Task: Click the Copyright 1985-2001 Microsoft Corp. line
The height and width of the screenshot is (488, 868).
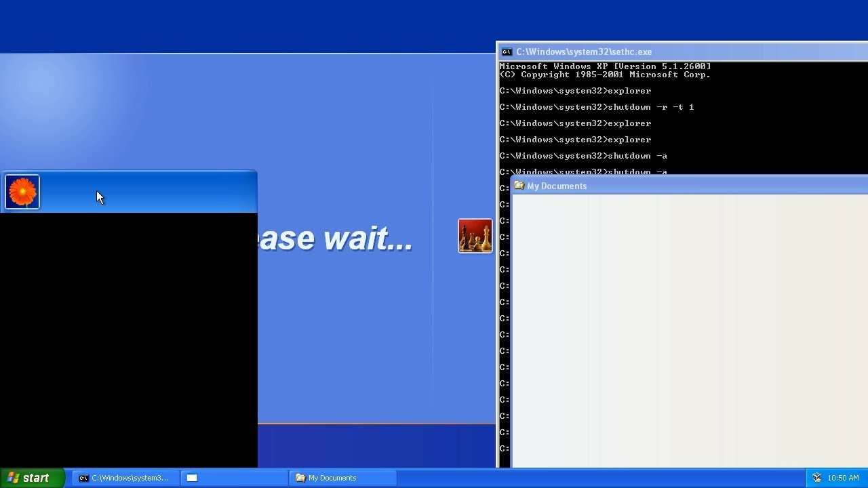Action: [606, 75]
